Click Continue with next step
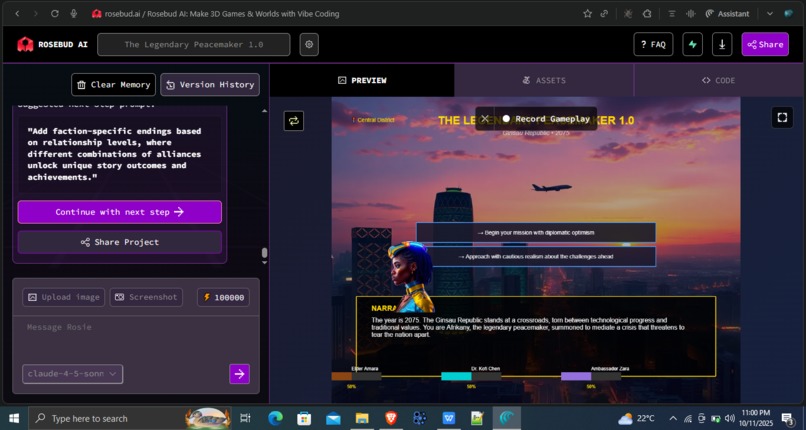Screen dimensions: 806x430 [120, 212]
